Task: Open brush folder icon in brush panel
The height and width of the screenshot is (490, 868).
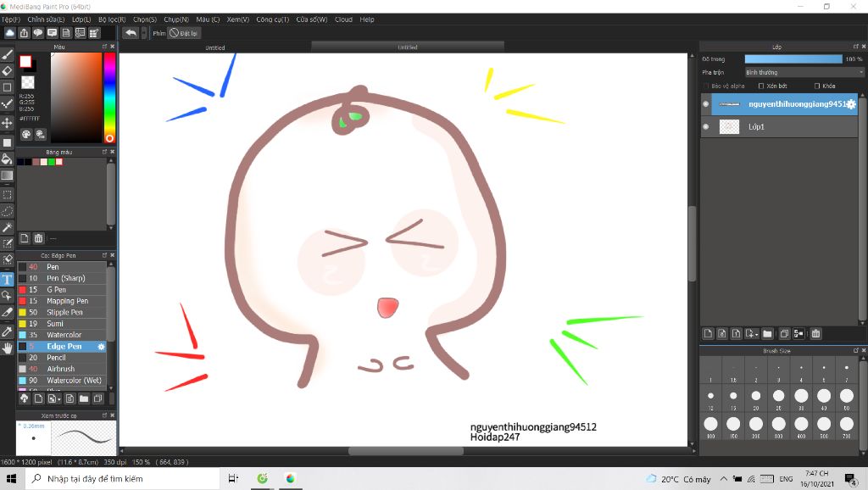Action: (x=84, y=398)
